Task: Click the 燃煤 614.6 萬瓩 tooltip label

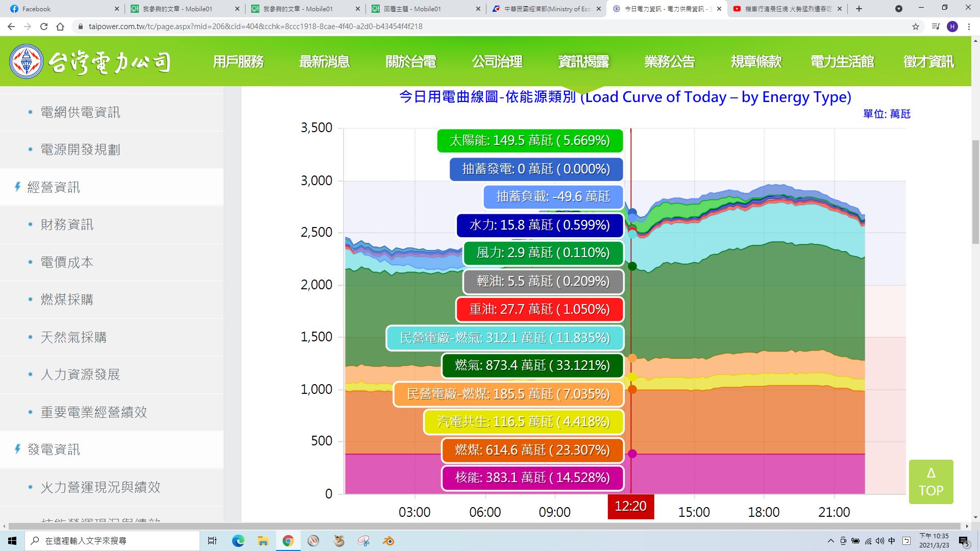Action: pos(532,450)
